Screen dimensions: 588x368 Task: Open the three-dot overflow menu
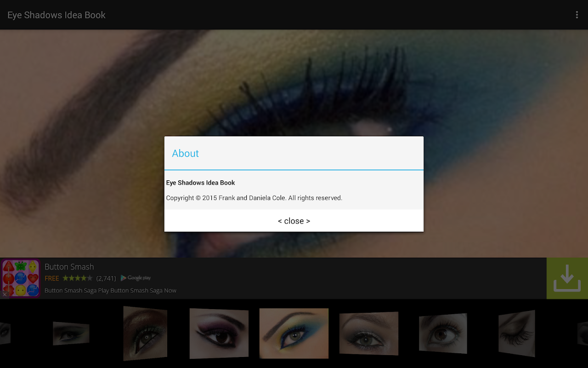tap(577, 15)
